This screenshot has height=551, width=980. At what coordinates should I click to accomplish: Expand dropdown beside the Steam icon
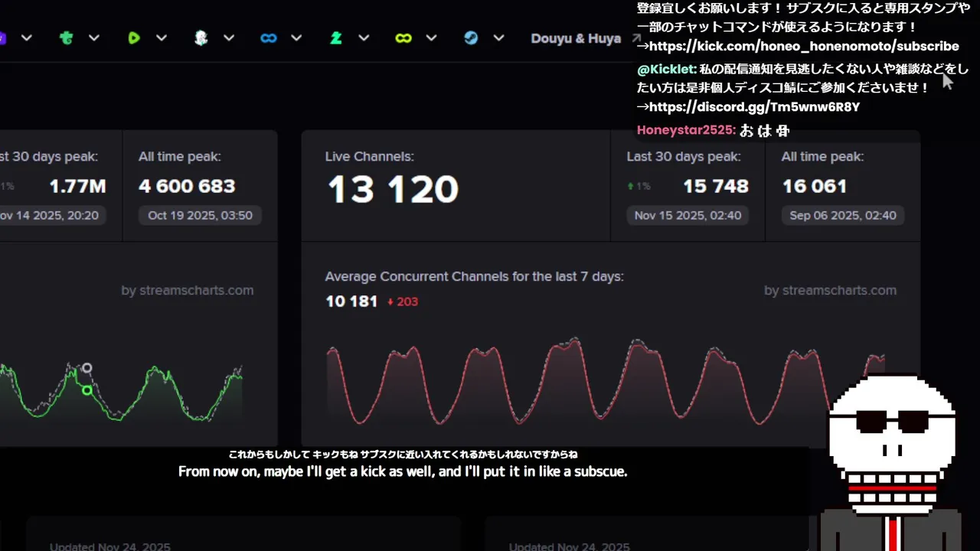click(x=498, y=38)
